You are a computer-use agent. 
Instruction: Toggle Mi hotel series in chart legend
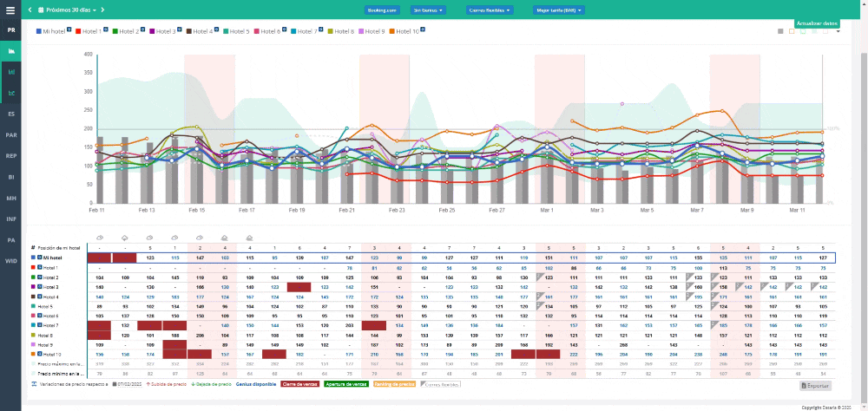(50, 31)
